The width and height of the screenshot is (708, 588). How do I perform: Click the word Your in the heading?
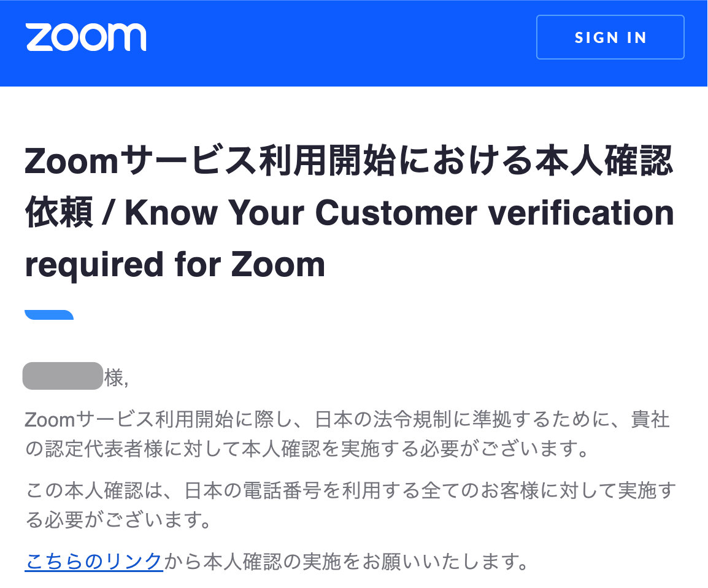(x=266, y=212)
